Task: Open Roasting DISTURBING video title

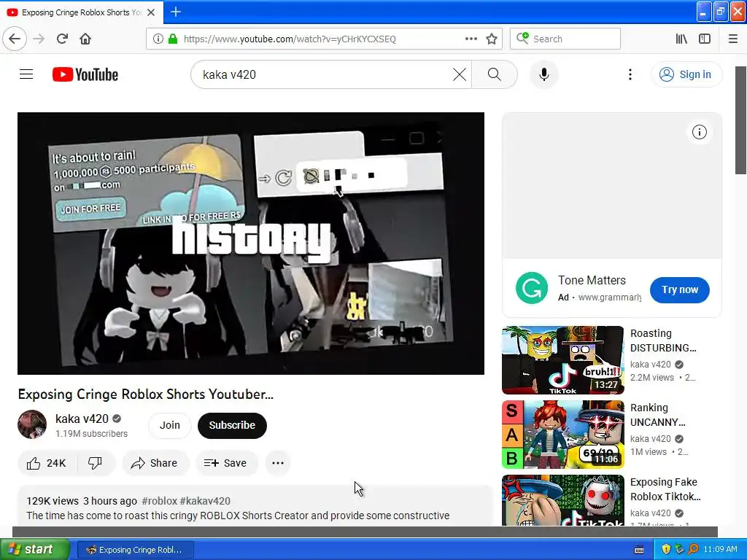Action: [663, 341]
